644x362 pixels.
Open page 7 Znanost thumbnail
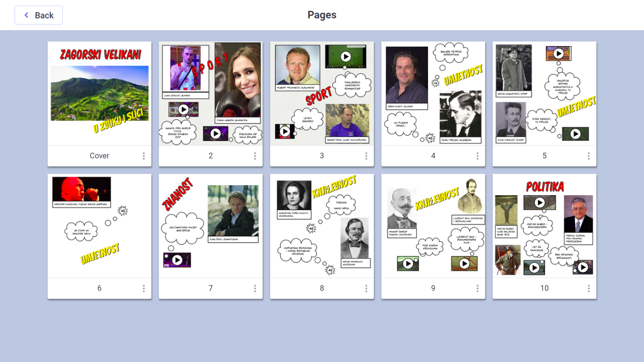tap(211, 226)
